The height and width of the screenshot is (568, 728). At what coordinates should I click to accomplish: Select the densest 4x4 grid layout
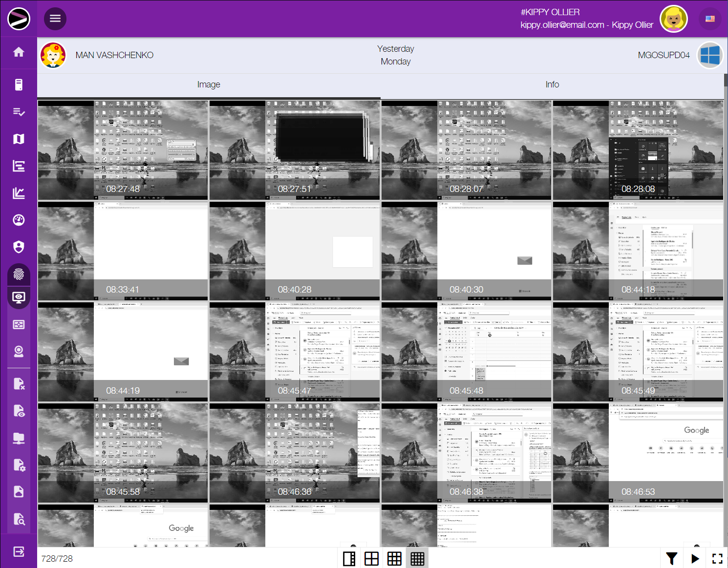coord(417,559)
